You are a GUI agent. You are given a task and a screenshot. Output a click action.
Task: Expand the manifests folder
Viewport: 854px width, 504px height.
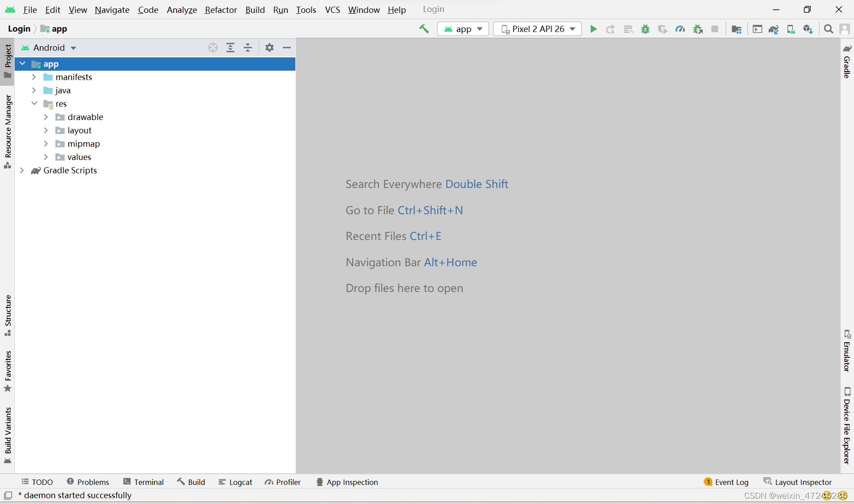pos(34,77)
